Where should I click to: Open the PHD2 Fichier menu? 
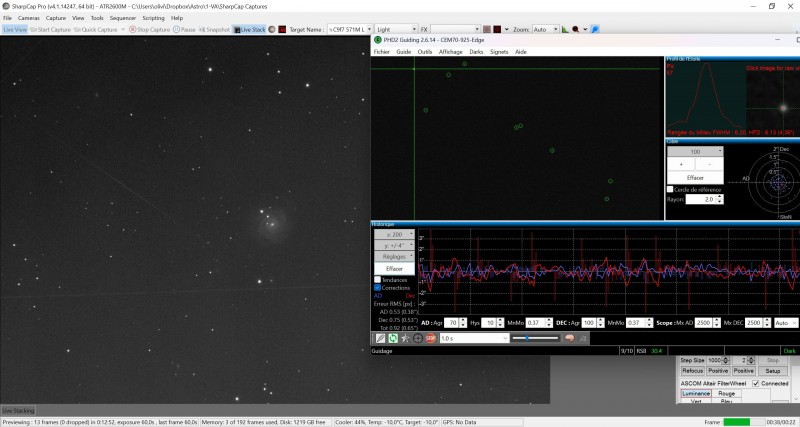pos(381,52)
